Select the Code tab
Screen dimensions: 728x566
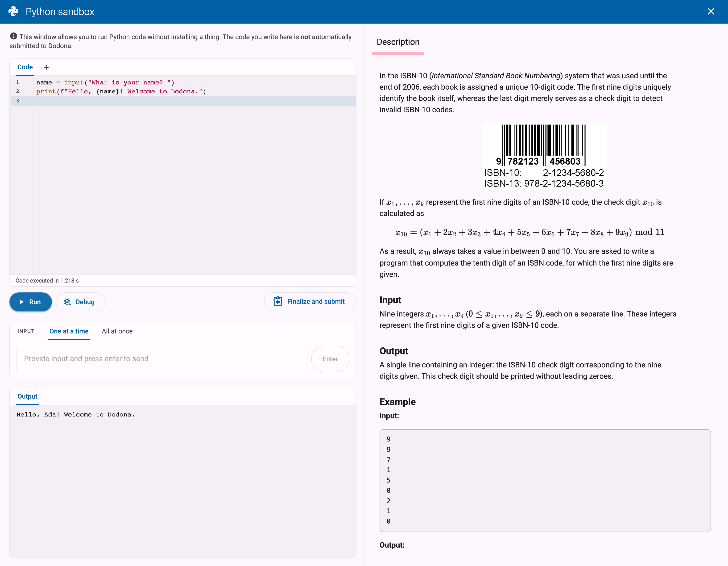[x=25, y=67]
